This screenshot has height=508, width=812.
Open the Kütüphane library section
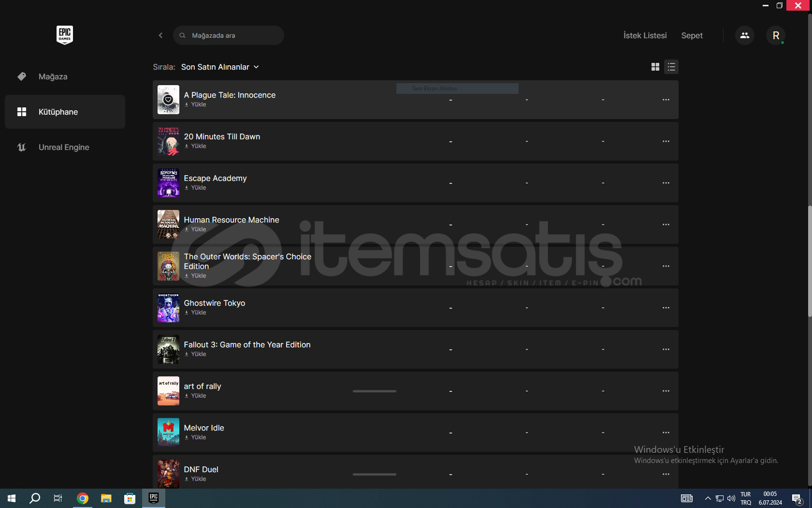[65, 112]
